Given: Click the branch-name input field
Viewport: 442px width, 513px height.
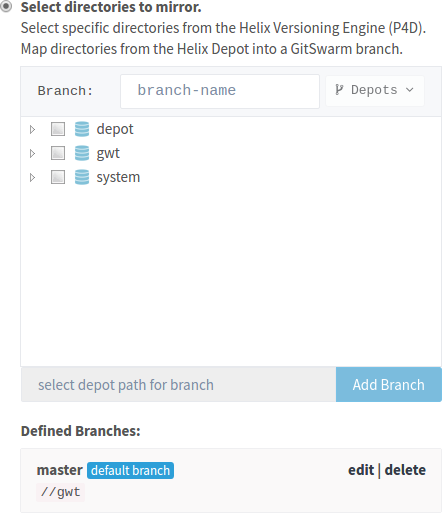Looking at the screenshot, I should click(220, 91).
